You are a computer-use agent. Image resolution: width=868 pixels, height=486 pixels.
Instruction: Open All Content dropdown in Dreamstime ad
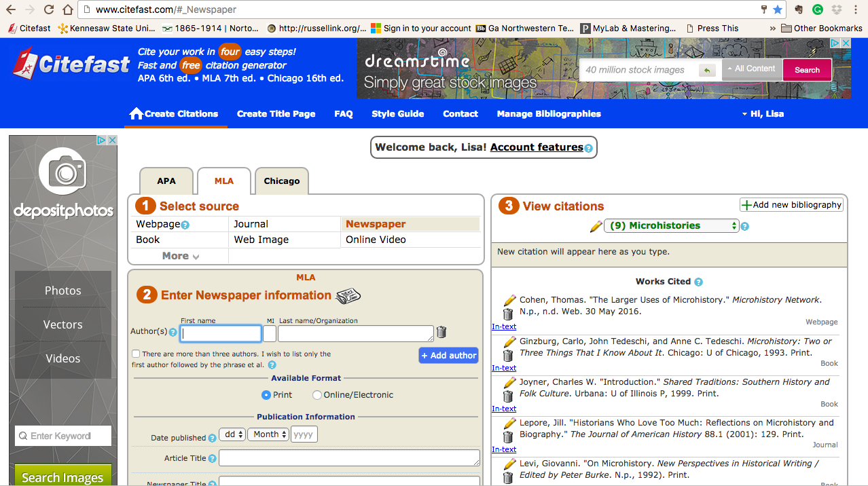tap(751, 69)
